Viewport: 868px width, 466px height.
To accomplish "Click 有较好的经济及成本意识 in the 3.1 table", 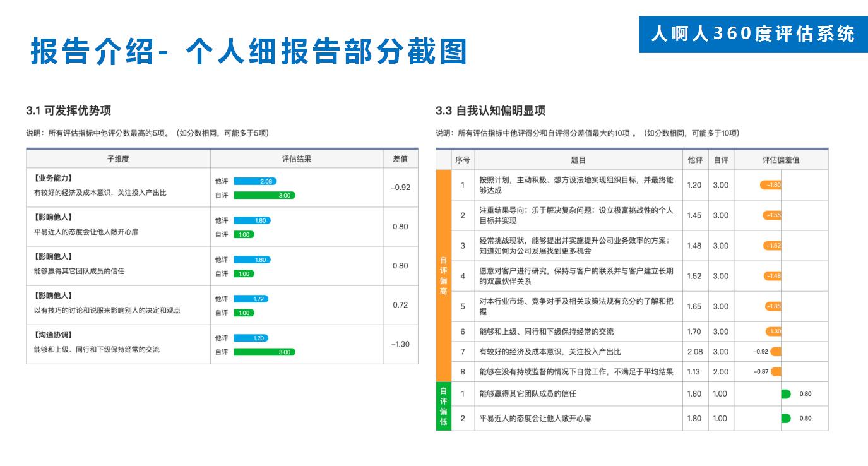I will [100, 193].
